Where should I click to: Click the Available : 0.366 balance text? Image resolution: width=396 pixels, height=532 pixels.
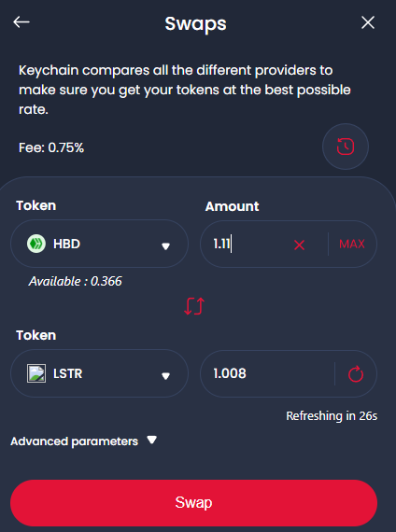76,281
